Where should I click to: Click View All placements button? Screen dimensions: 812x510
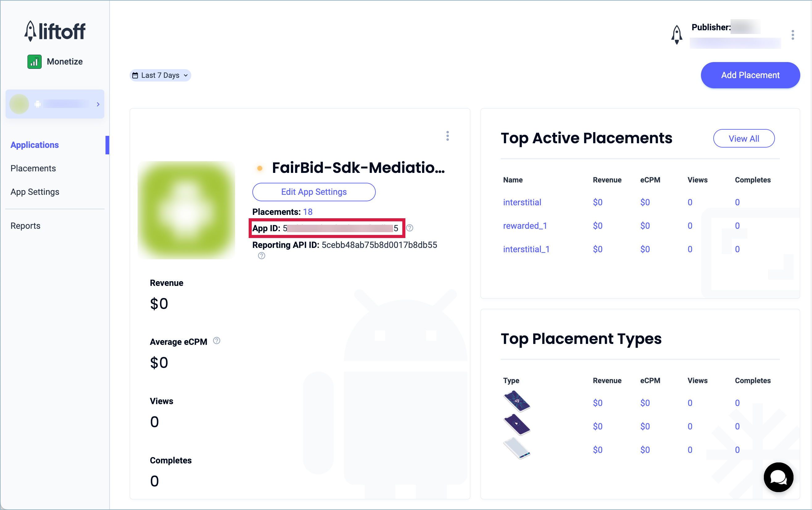744,139
